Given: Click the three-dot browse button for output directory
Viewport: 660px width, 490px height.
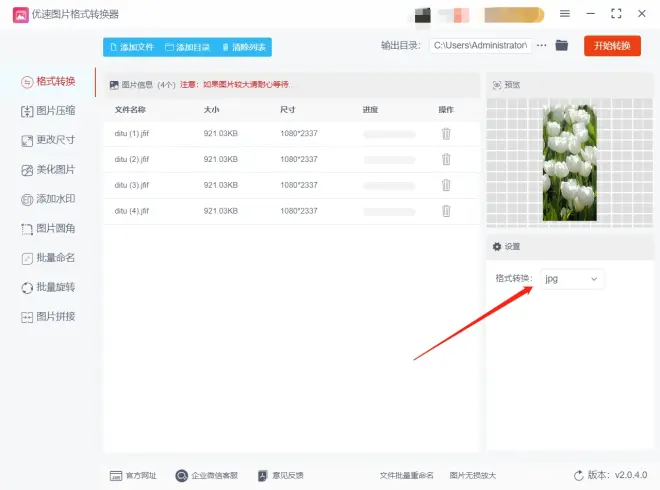Looking at the screenshot, I should 542,46.
